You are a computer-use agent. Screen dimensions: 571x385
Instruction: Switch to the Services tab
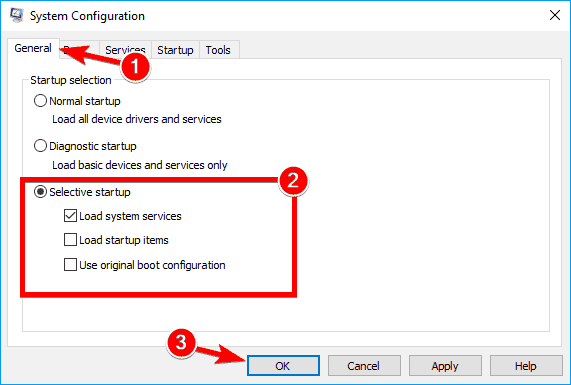coord(125,50)
